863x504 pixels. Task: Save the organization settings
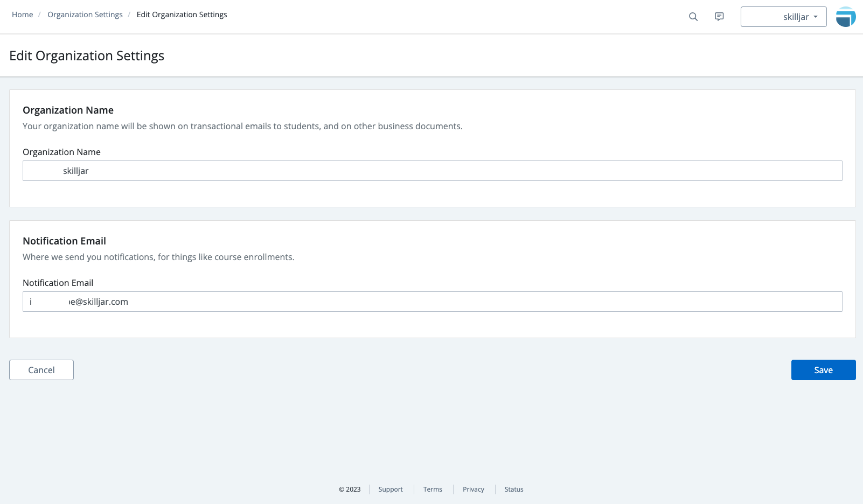click(823, 370)
